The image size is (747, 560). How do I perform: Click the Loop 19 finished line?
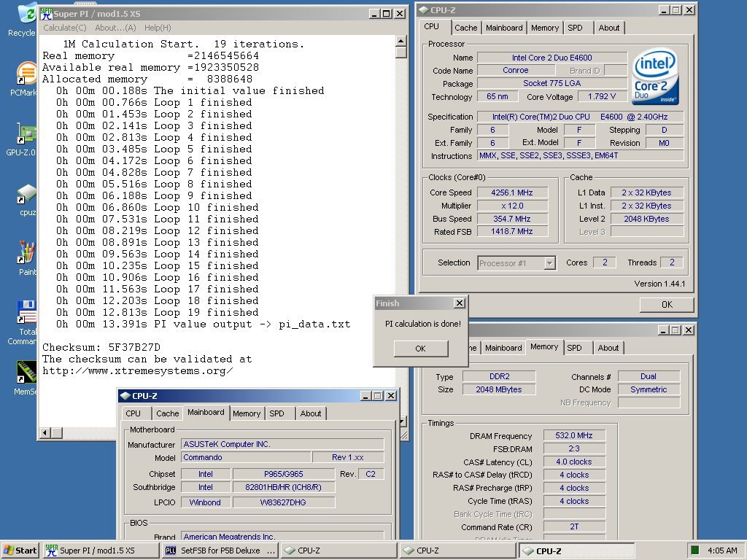[x=158, y=312]
